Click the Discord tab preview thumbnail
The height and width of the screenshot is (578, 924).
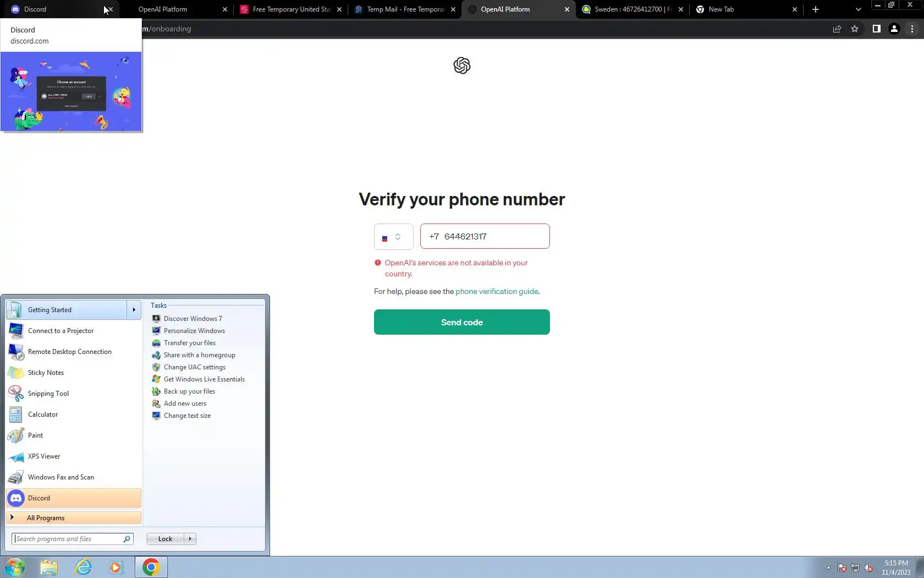tap(71, 91)
